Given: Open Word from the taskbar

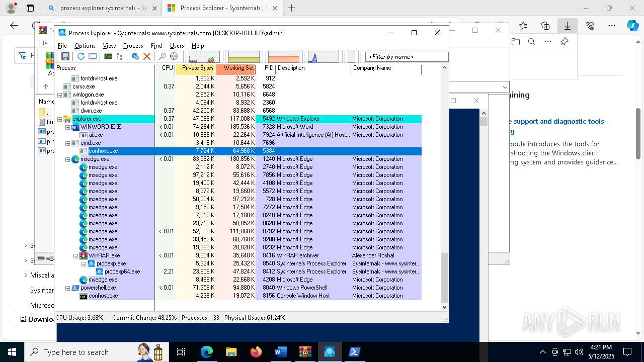Looking at the screenshot, I should tap(280, 352).
